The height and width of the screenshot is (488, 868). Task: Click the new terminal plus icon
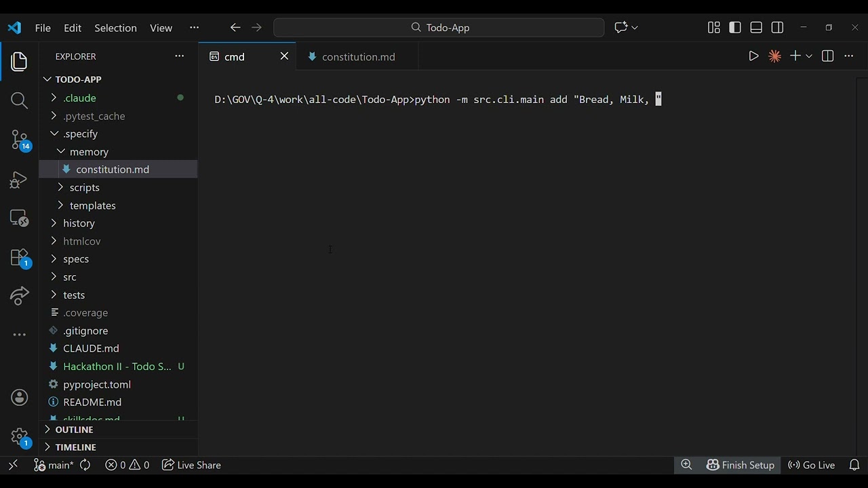tap(795, 56)
